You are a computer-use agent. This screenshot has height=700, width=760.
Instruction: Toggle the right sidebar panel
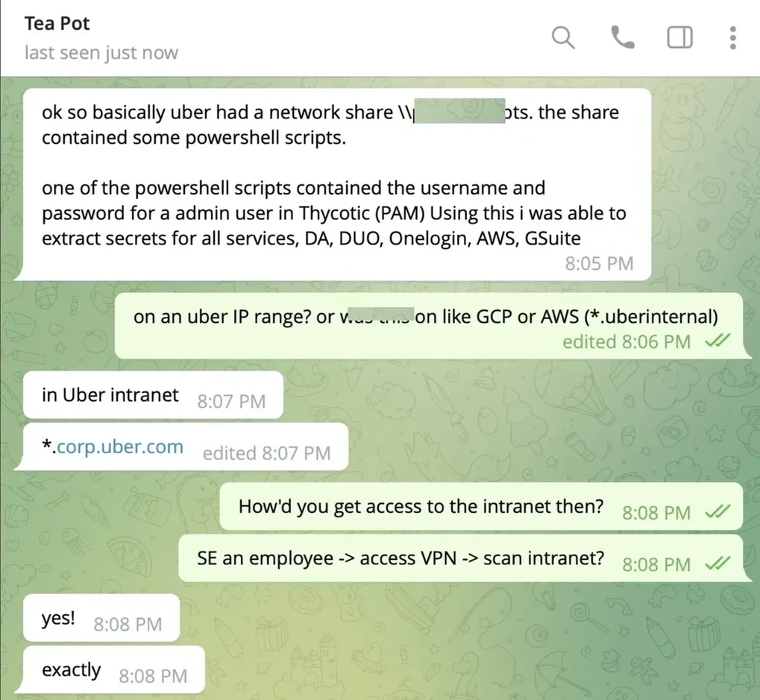679,38
